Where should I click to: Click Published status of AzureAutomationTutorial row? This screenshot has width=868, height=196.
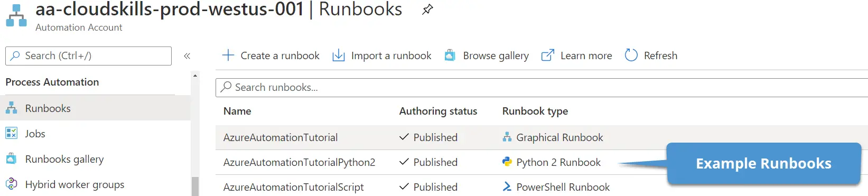pyautogui.click(x=428, y=137)
